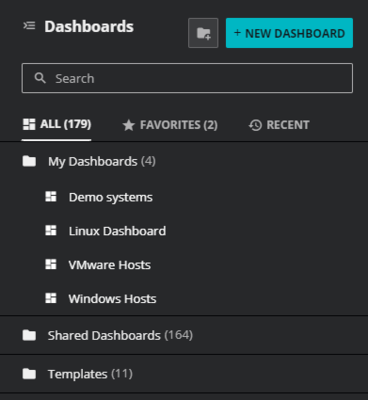Viewport: 368px width, 400px height.
Task: Click the history clock icon beside Recent
Action: (255, 125)
